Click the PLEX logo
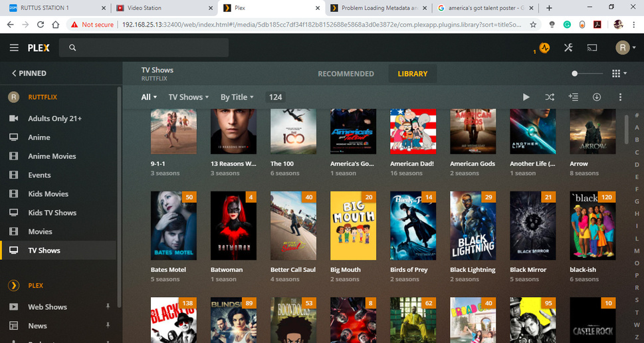This screenshot has width=644, height=343. tap(39, 48)
